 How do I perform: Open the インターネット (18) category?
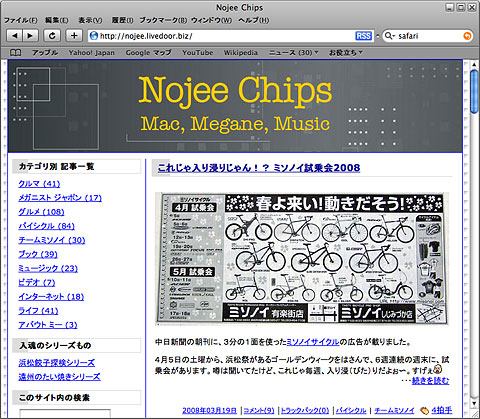coord(51,296)
